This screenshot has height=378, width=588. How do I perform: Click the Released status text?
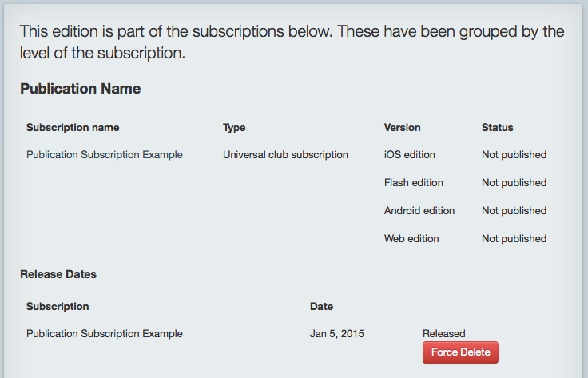(444, 334)
